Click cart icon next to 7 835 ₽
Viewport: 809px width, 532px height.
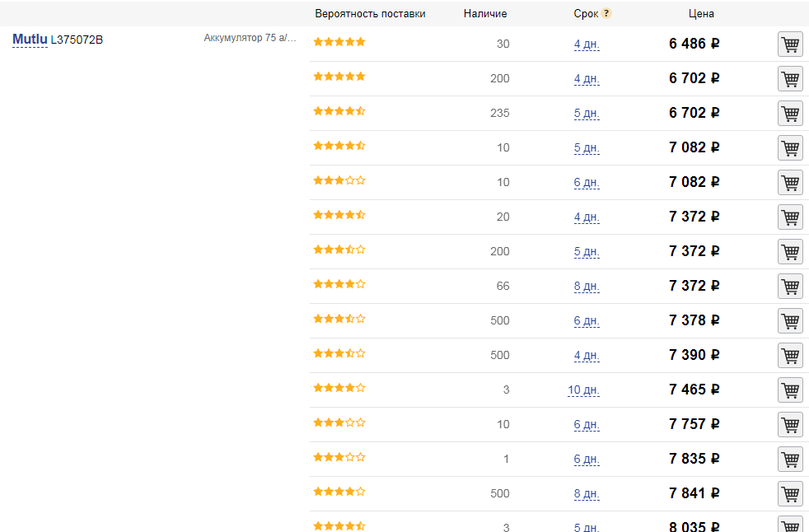(x=790, y=460)
